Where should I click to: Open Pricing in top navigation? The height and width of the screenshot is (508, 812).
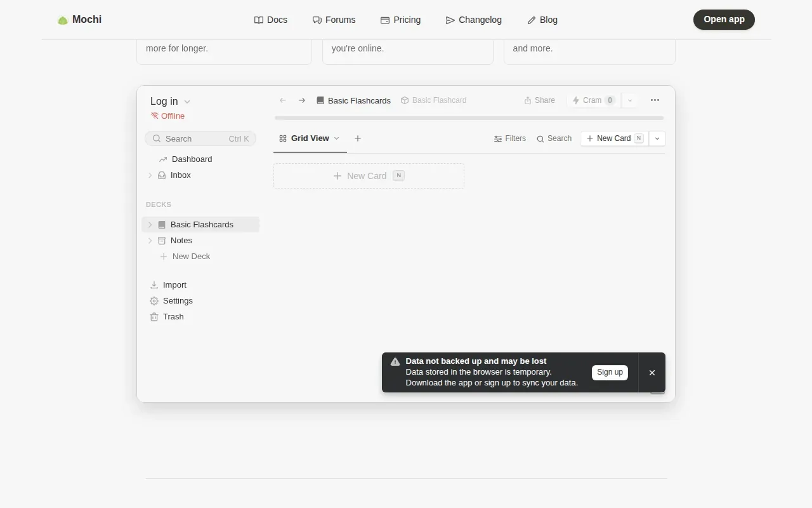point(400,20)
